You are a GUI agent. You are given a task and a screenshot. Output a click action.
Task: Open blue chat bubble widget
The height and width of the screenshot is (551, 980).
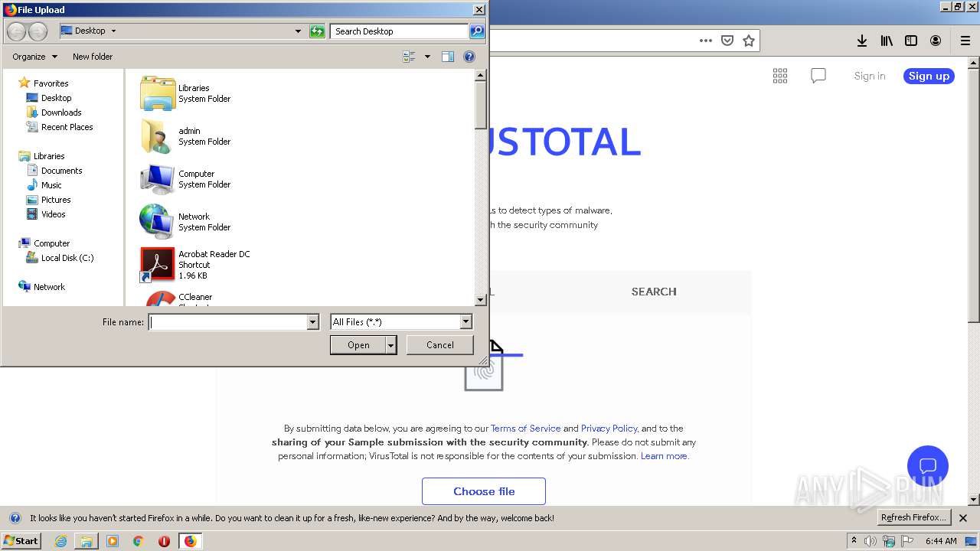tap(928, 466)
